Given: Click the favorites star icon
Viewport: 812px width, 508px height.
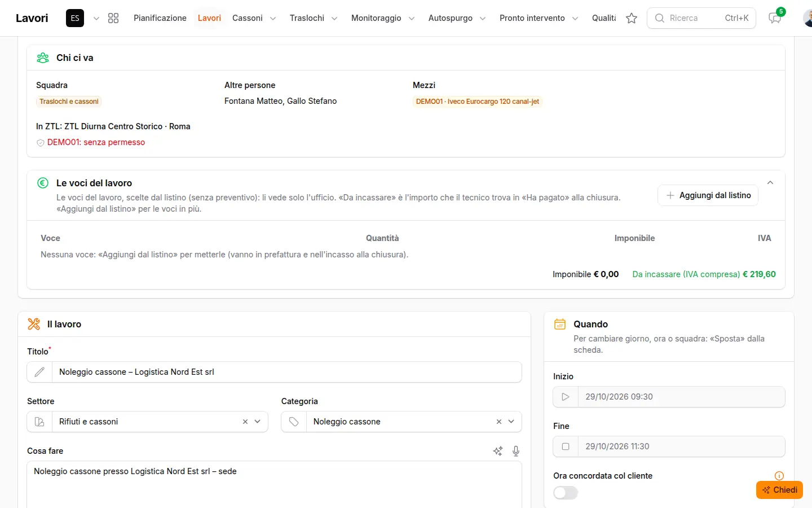Looking at the screenshot, I should [632, 18].
